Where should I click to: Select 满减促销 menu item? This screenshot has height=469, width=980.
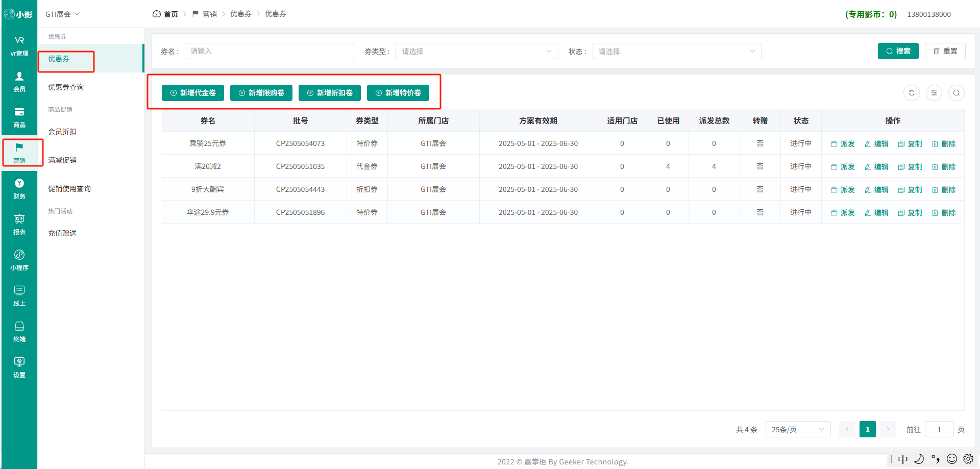point(62,160)
